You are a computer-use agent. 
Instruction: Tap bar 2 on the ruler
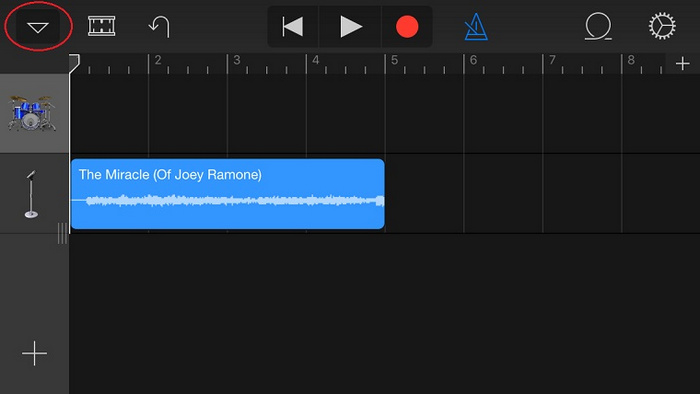tap(158, 60)
